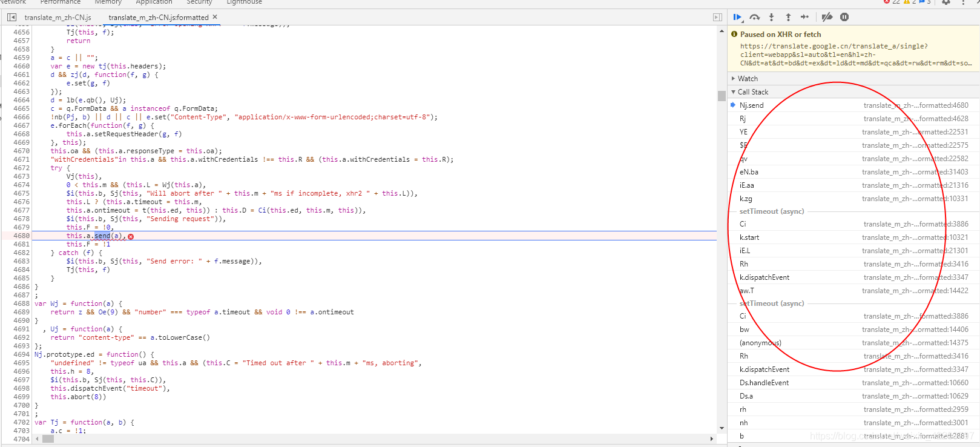Select YE call stack frame
The width and height of the screenshot is (980, 447).
click(853, 132)
